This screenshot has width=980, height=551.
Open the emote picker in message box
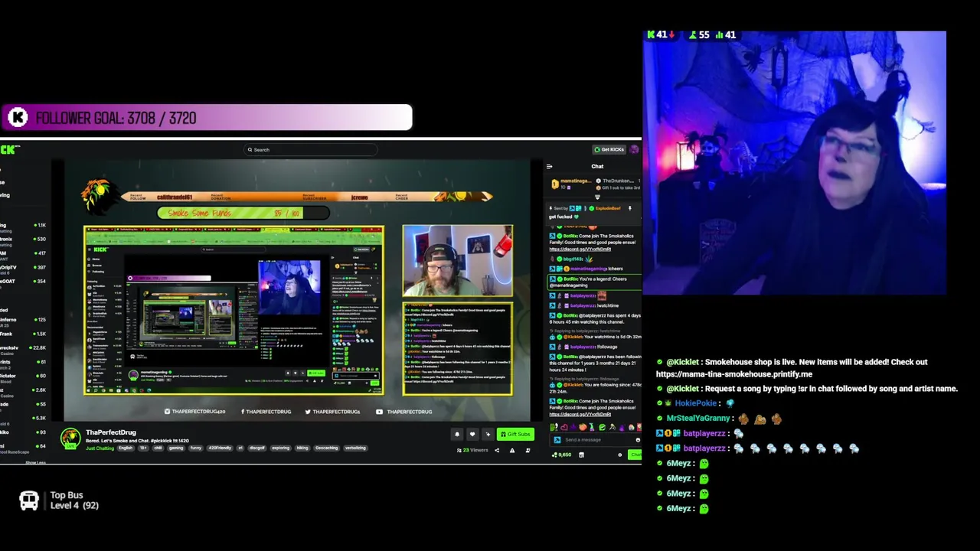[638, 439]
